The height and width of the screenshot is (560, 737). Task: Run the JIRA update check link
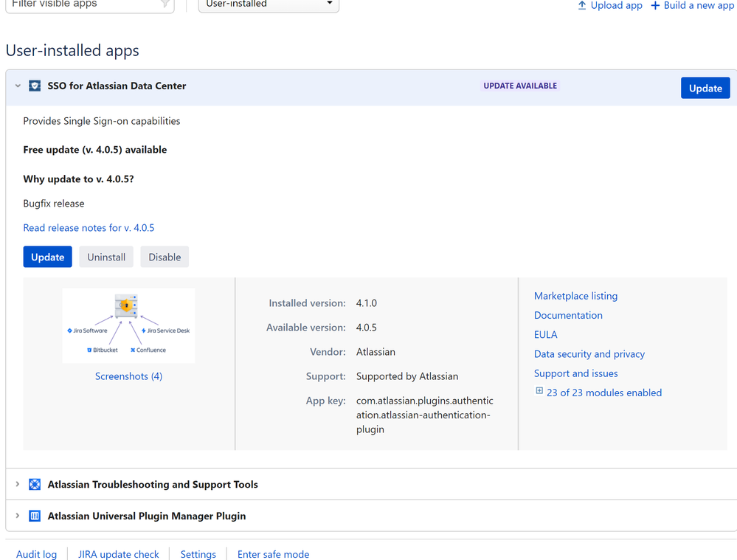click(119, 554)
